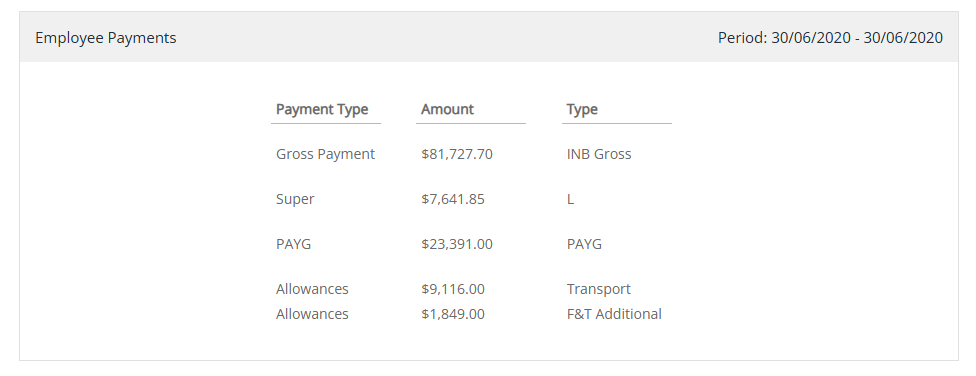Click the Payment Type column header
Screen dimensions: 976x376
tap(322, 109)
